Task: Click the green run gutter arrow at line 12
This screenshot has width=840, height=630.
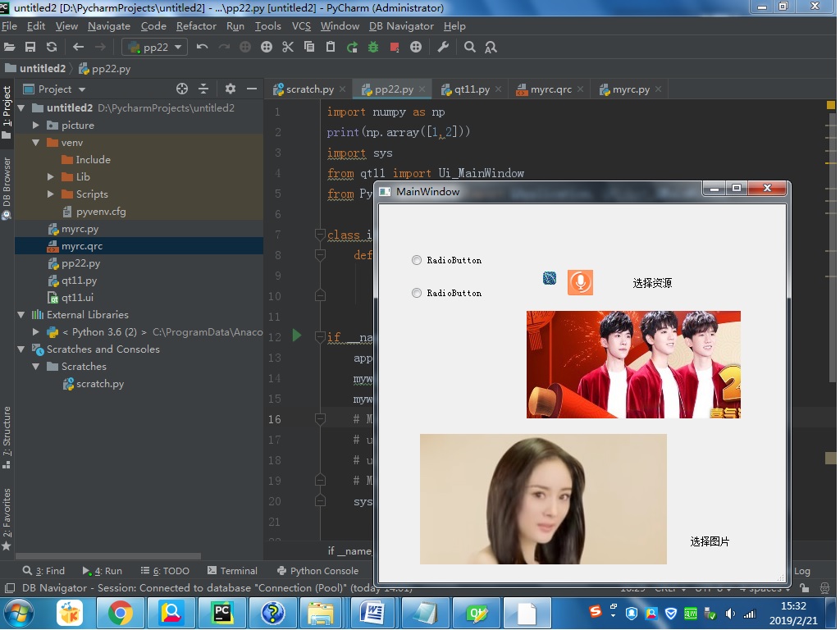Action: pyautogui.click(x=297, y=336)
